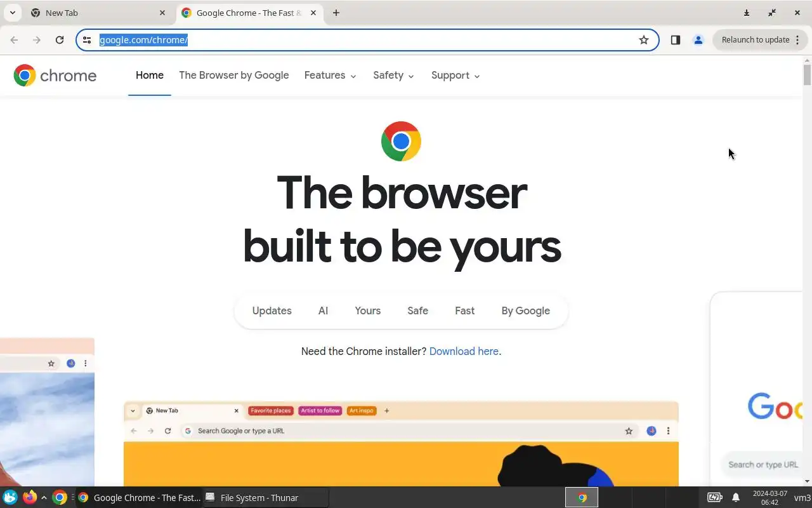Click the downloads icon in title bar
Screen dimensions: 812x508
pos(747,13)
